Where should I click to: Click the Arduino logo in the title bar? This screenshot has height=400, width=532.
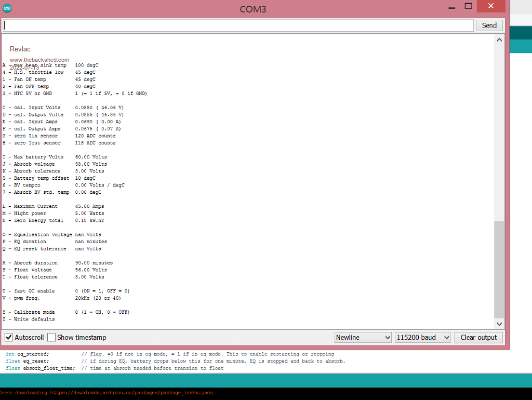[x=7, y=8]
